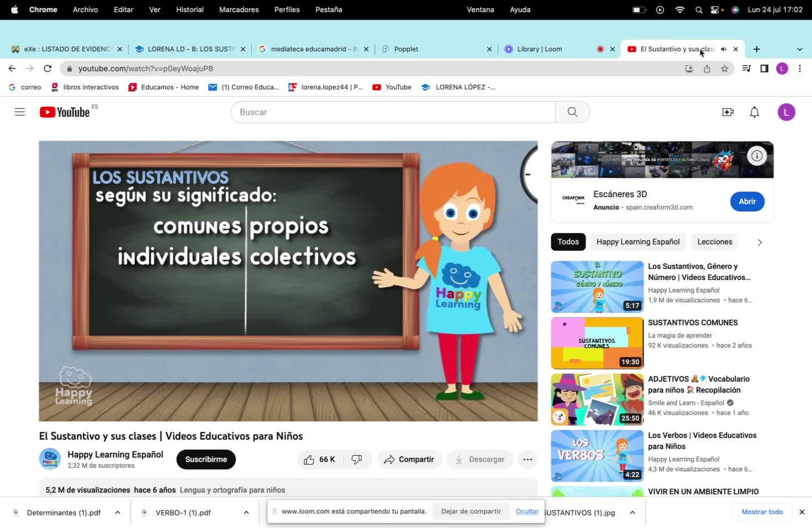812x528 pixels.
Task: Like the video with 66 K thumbs up
Action: click(320, 460)
